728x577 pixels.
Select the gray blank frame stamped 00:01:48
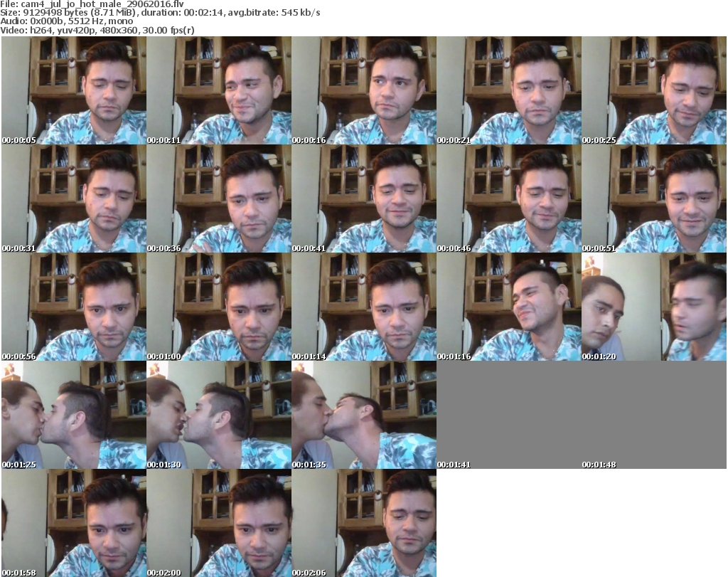tap(654, 415)
